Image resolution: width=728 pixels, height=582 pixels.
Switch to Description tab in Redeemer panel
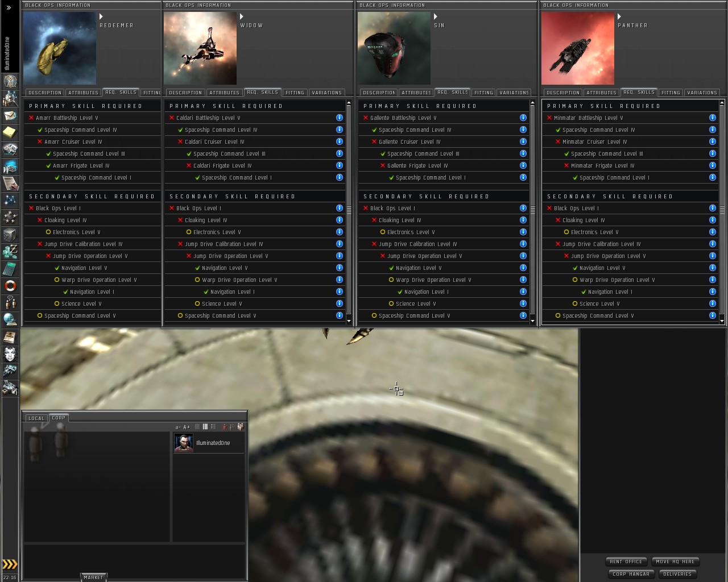pyautogui.click(x=45, y=93)
